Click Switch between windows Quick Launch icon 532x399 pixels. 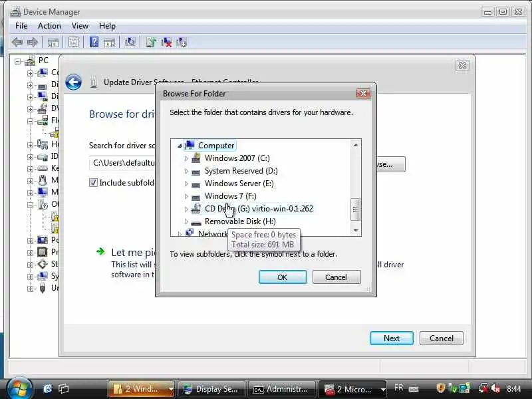(x=63, y=388)
